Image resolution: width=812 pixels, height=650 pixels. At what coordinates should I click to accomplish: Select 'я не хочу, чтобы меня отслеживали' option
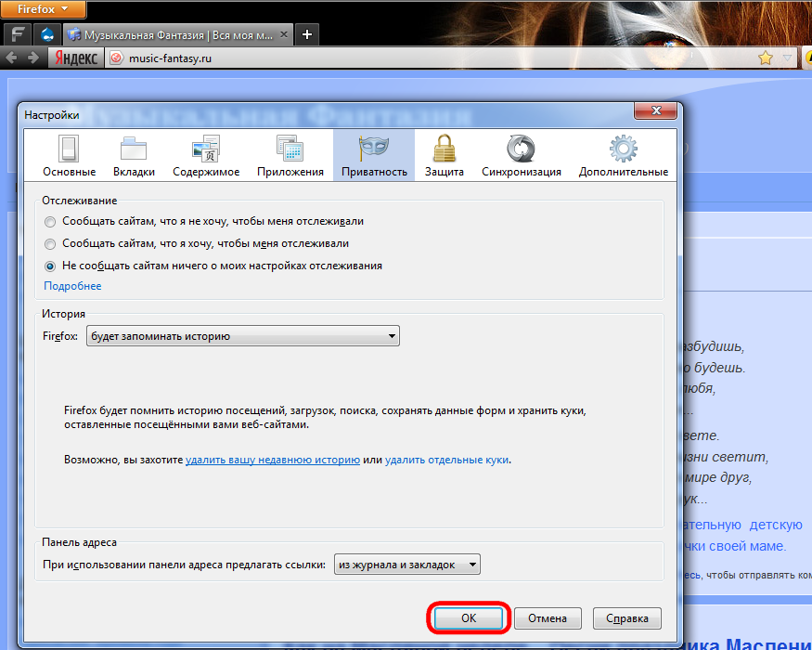click(50, 222)
